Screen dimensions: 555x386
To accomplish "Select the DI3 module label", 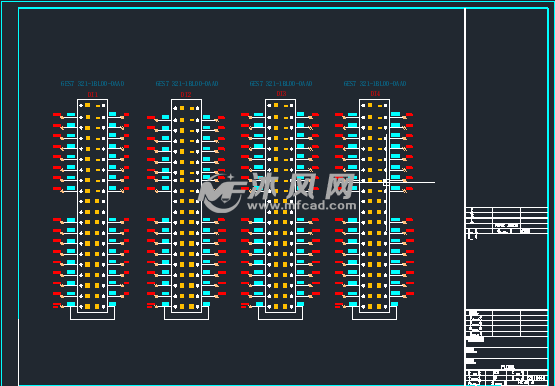I will (x=281, y=93).
